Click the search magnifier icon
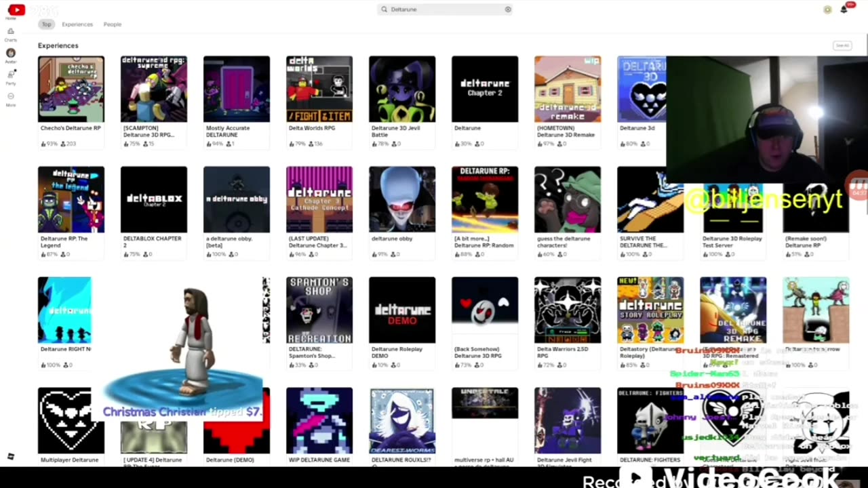The height and width of the screenshot is (488, 868). [x=384, y=9]
